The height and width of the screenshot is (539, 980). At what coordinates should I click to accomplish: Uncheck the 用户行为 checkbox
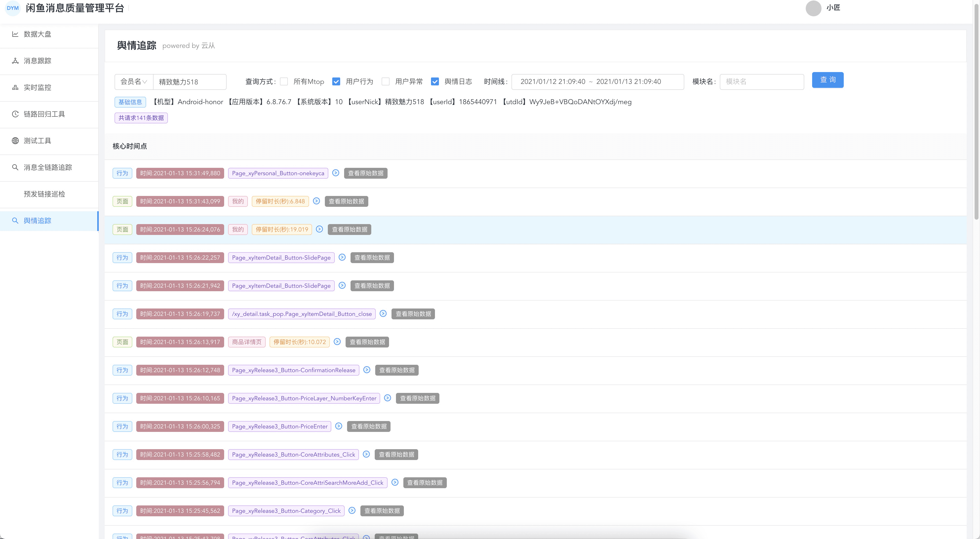[336, 81]
